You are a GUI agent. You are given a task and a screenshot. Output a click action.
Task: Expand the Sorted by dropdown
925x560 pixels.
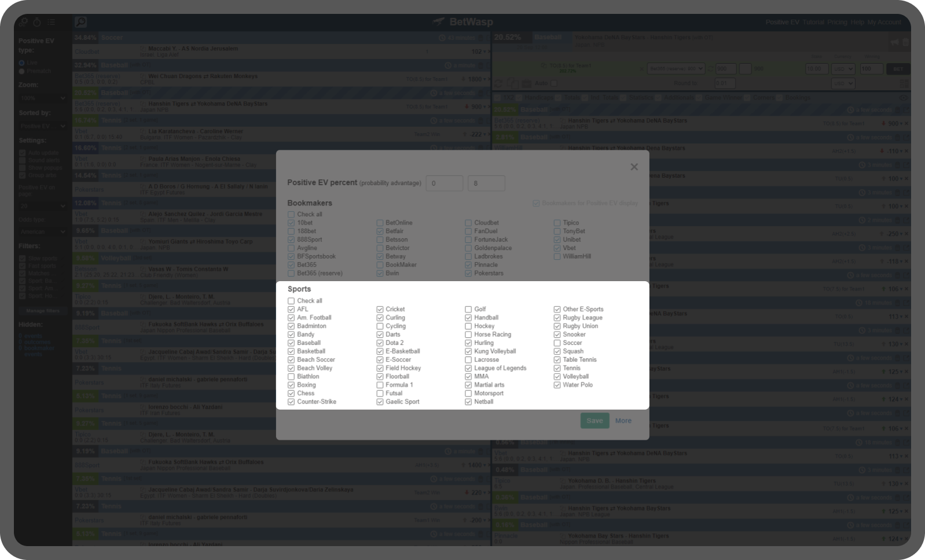coord(43,126)
